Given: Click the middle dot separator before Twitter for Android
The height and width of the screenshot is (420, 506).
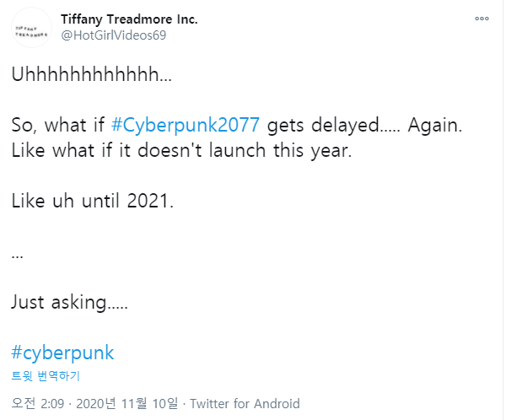Looking at the screenshot, I should tap(184, 404).
